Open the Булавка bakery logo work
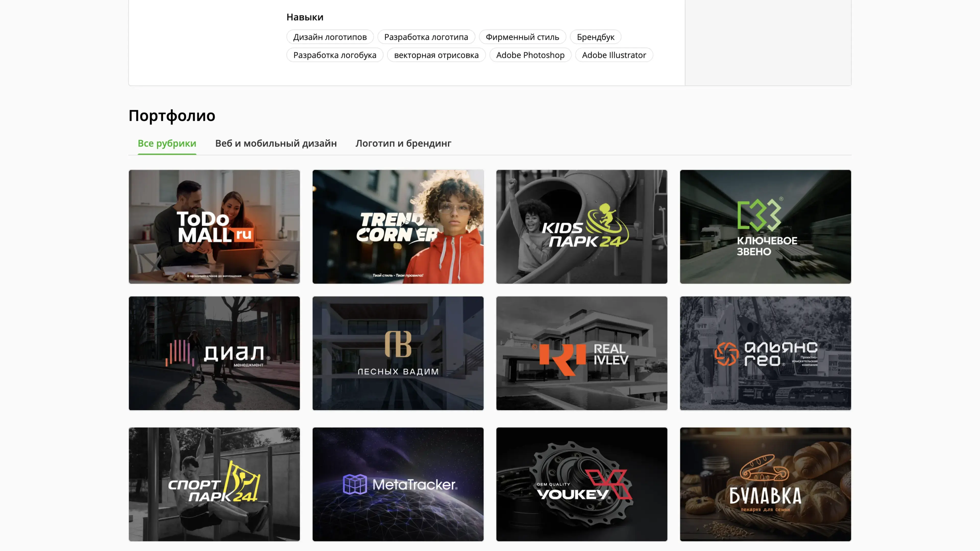 click(765, 484)
